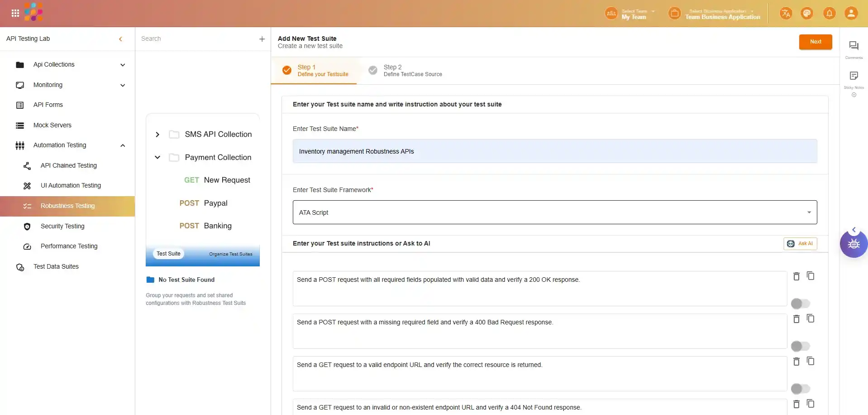Open the notifications bell
This screenshot has height=415, width=868.
pos(829,13)
